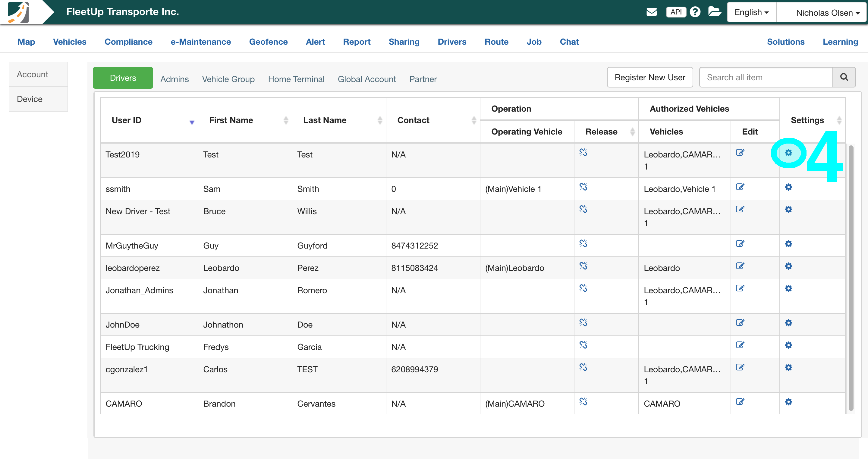Viewport: 868px width, 476px height.
Task: Open settings gear for ssmith
Action: click(x=788, y=187)
